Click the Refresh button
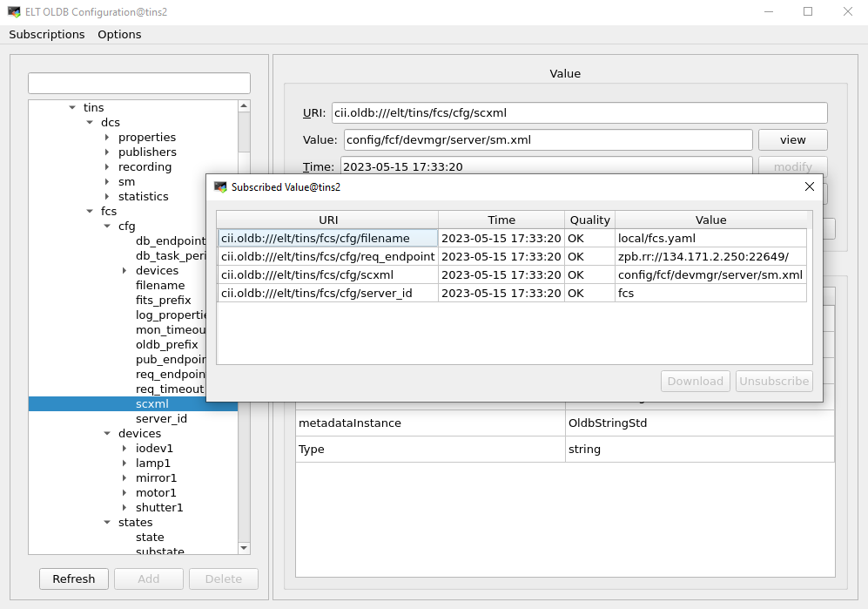Image resolution: width=868 pixels, height=609 pixels. pos(74,579)
